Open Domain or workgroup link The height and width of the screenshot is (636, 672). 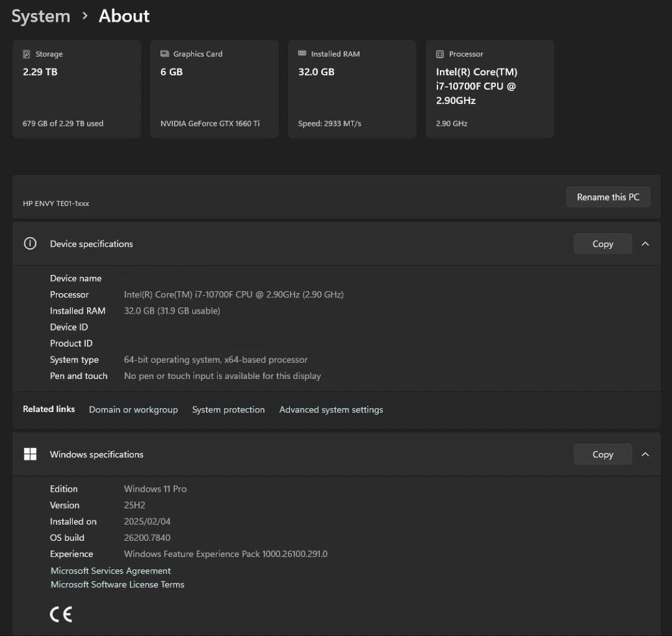pos(133,409)
